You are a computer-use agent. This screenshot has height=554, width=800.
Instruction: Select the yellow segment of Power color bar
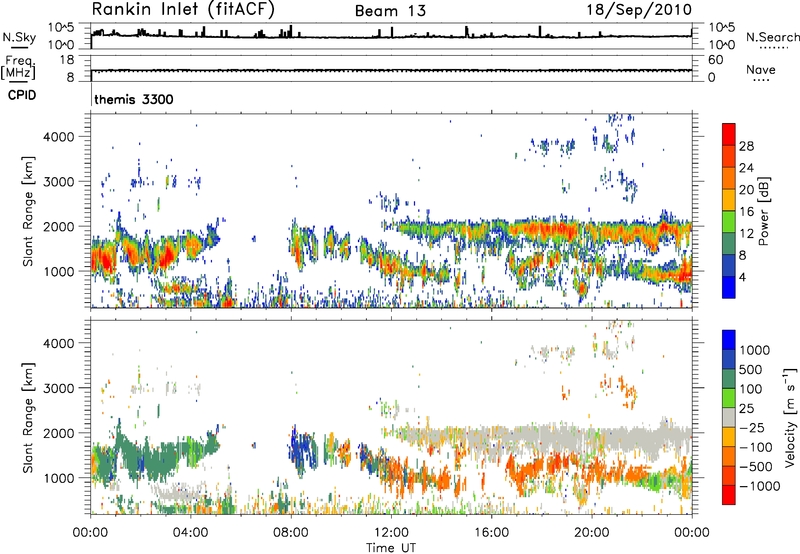[x=729, y=200]
